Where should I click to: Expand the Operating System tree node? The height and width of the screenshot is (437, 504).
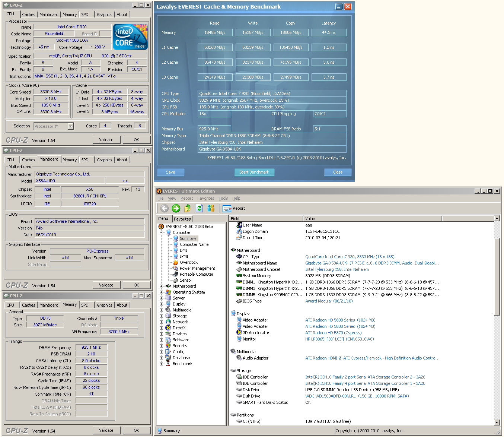coord(162,292)
